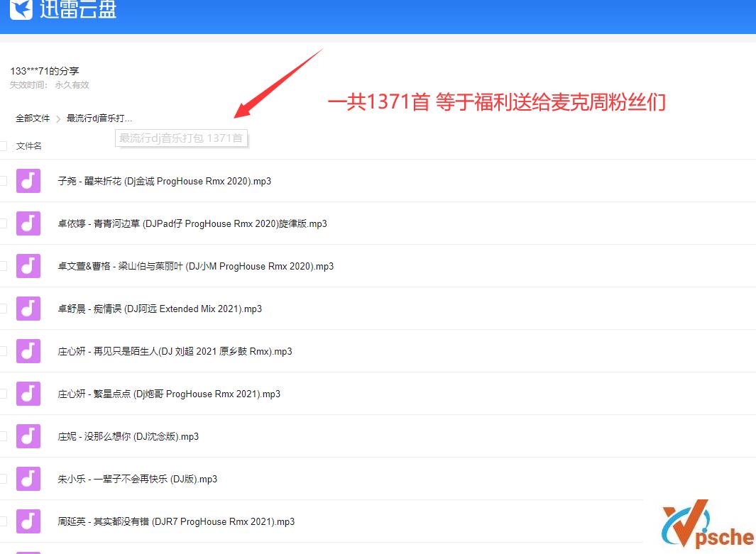The image size is (756, 554).
Task: Open file name 卓舒晨 - 痴情误 (DJ阿远 Extended Mix 2021).mp3
Action: 160,309
